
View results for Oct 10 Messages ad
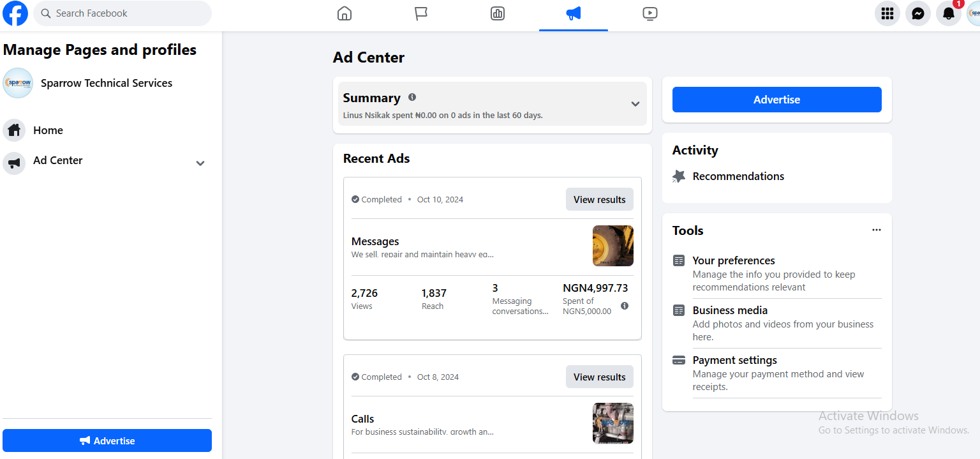[x=599, y=199]
